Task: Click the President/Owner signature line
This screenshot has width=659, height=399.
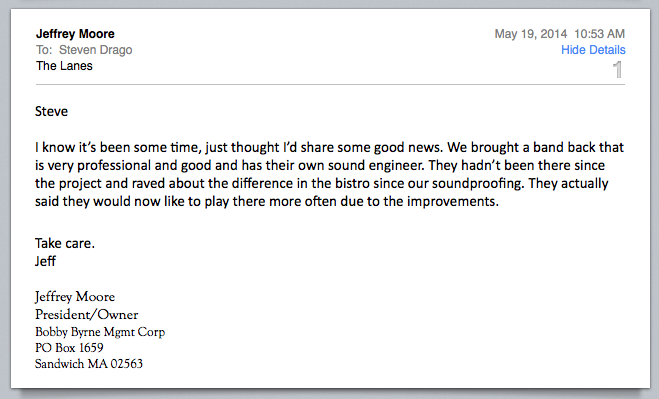Action: [87, 314]
